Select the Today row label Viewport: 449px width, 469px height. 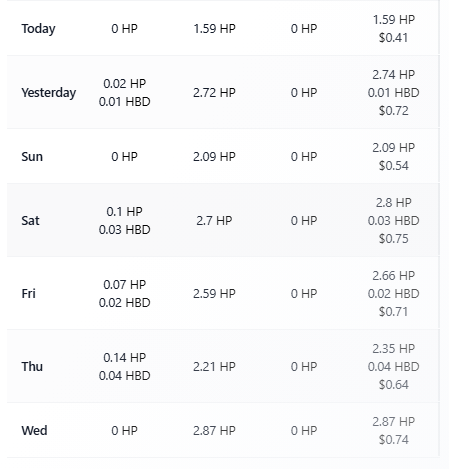coord(38,29)
